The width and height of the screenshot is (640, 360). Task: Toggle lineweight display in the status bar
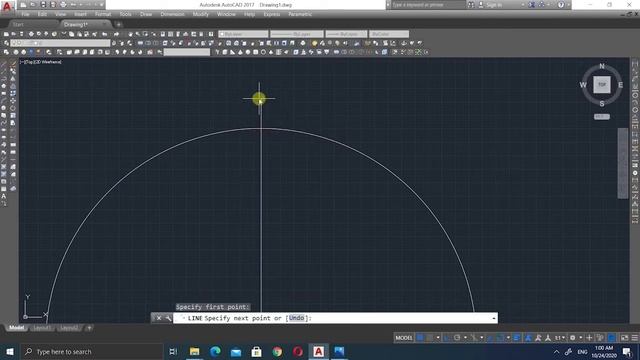(x=517, y=338)
